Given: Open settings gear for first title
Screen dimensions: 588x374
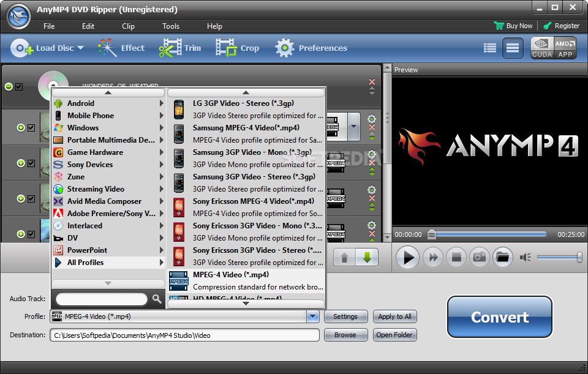Looking at the screenshot, I should 372,119.
